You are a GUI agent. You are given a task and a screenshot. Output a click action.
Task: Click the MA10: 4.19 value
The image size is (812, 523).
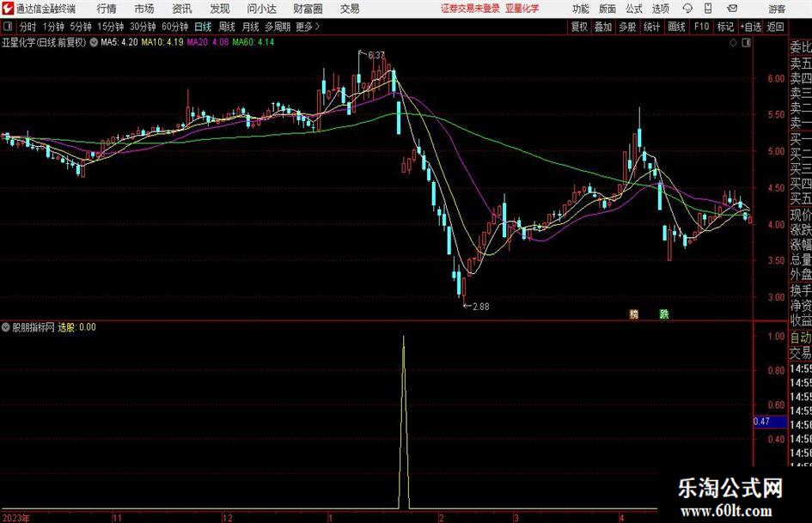click(162, 42)
